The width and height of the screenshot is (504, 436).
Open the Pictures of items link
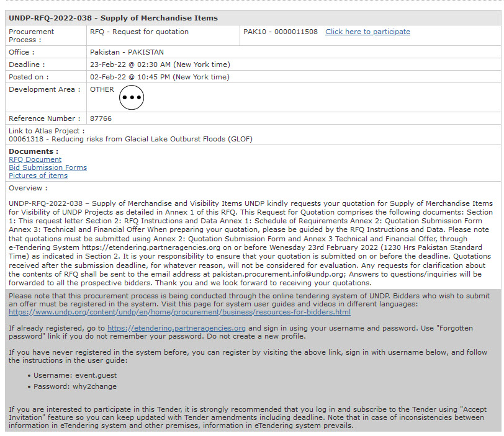(38, 176)
